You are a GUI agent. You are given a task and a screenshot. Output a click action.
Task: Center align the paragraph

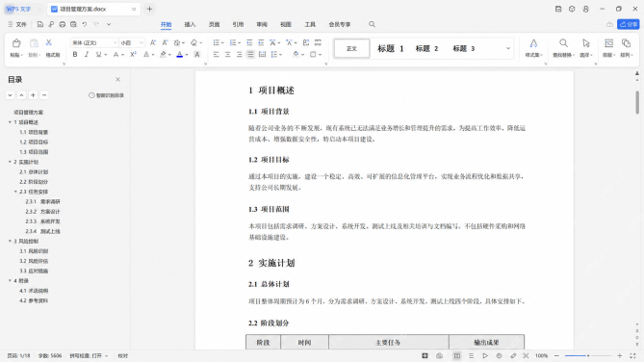pos(227,55)
